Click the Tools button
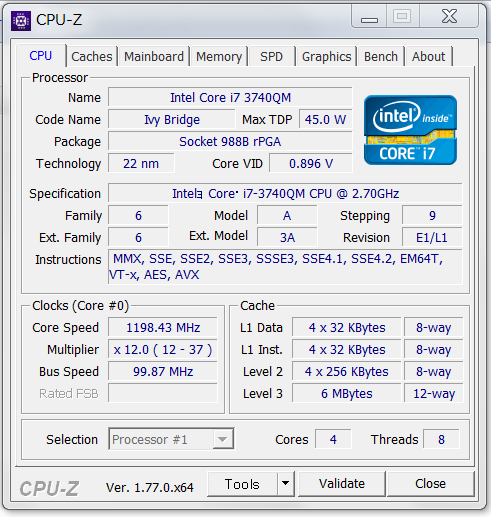The image size is (491, 517). pos(242,484)
